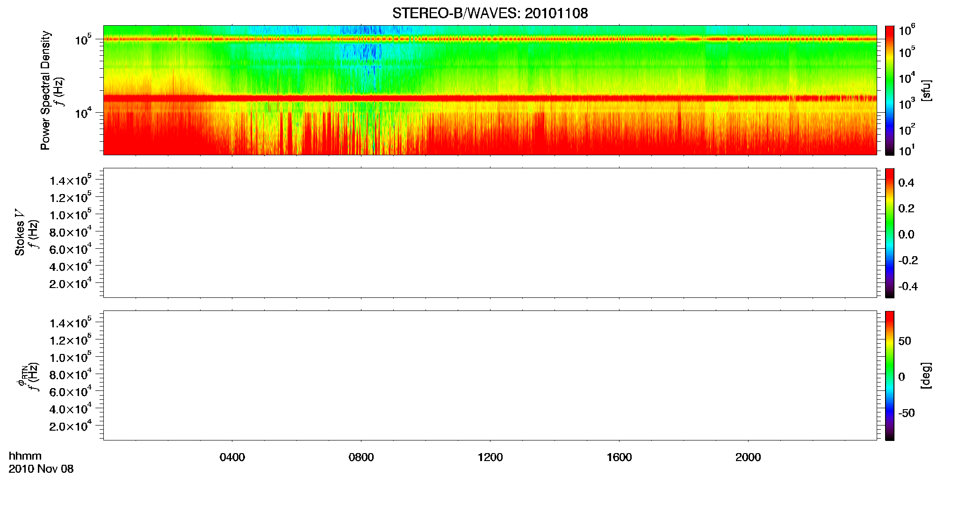The width and height of the screenshot is (980, 505).
Task: Click the Power Spectral Density axis title
Action: pos(45,90)
